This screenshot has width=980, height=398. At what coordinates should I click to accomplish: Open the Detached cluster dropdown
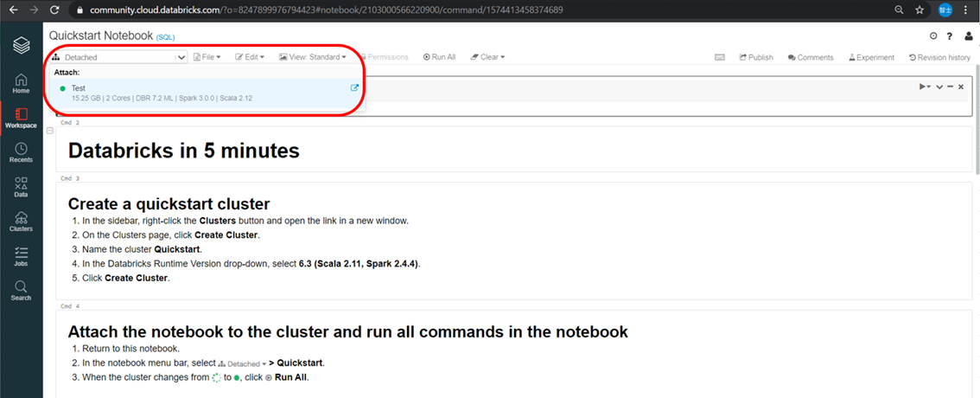118,57
